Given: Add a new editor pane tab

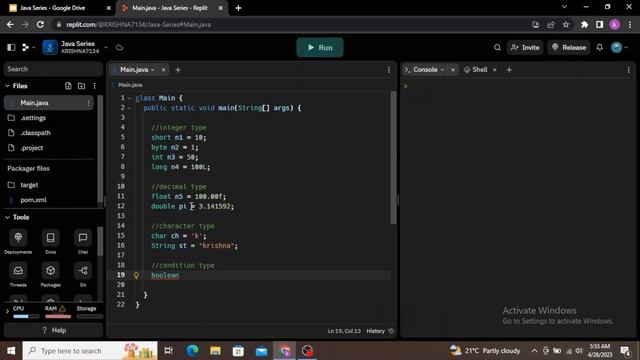Looking at the screenshot, I should click(x=178, y=70).
